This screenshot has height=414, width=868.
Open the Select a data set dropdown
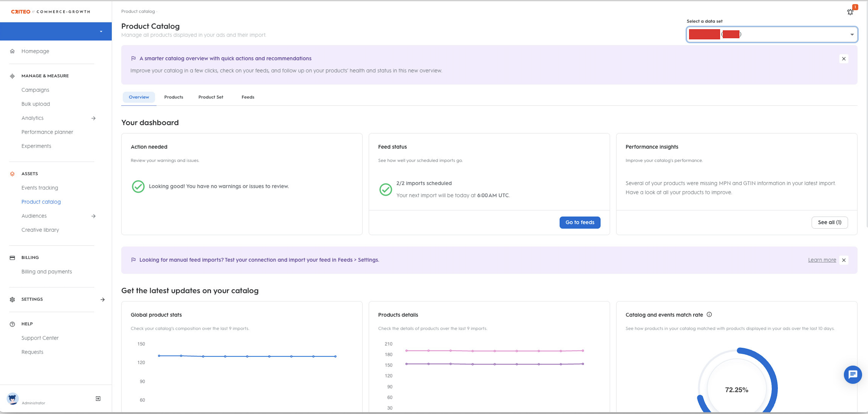point(772,34)
